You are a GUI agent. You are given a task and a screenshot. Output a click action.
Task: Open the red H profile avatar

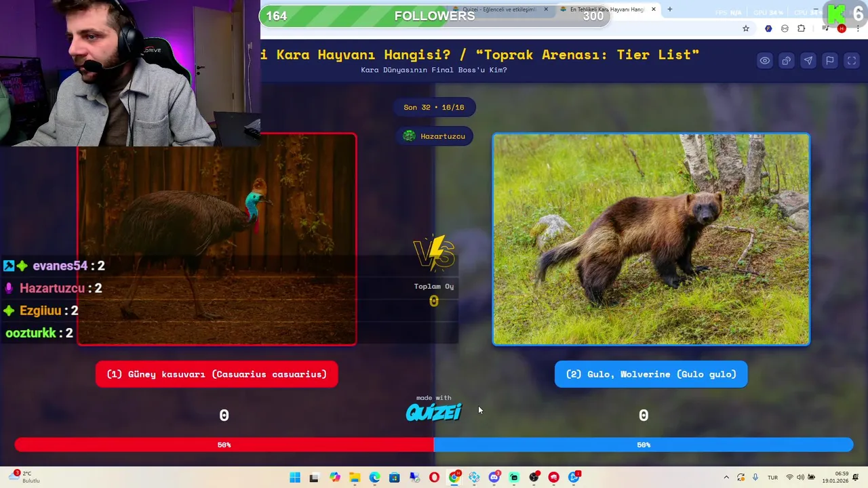click(x=842, y=28)
